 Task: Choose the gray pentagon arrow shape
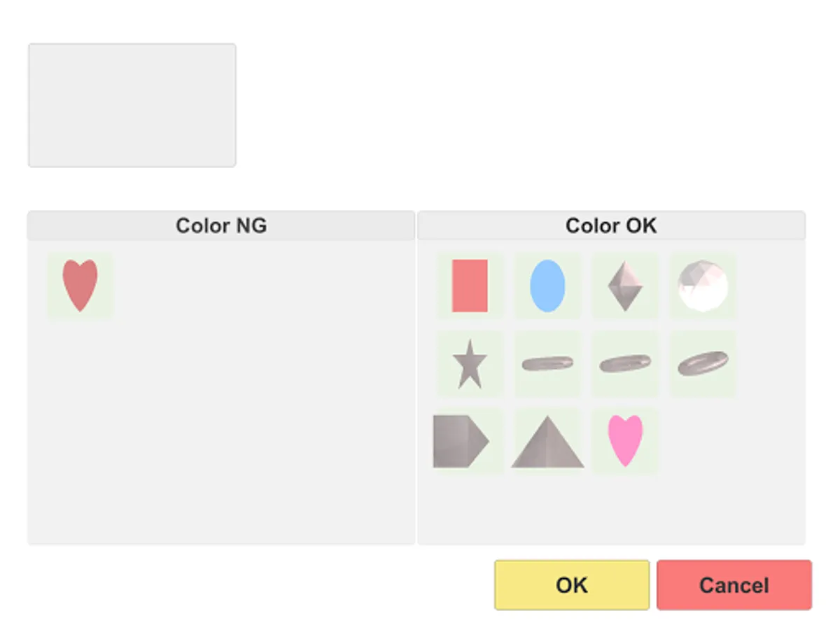point(461,441)
